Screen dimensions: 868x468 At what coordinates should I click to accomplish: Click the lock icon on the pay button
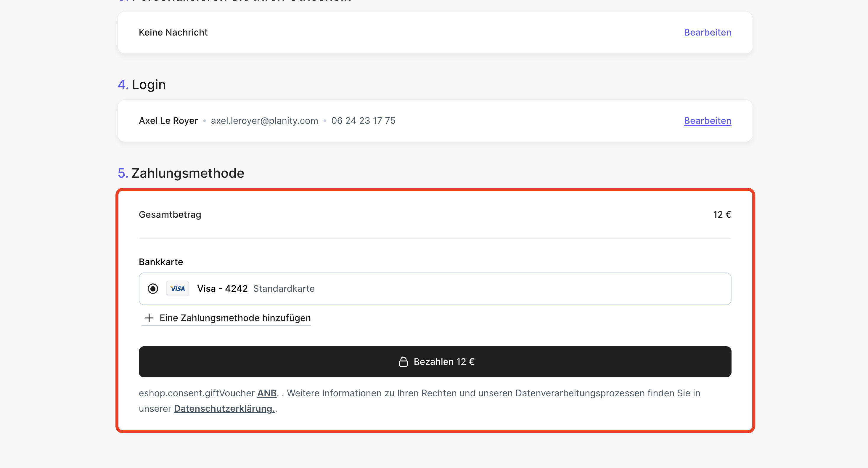(x=403, y=362)
